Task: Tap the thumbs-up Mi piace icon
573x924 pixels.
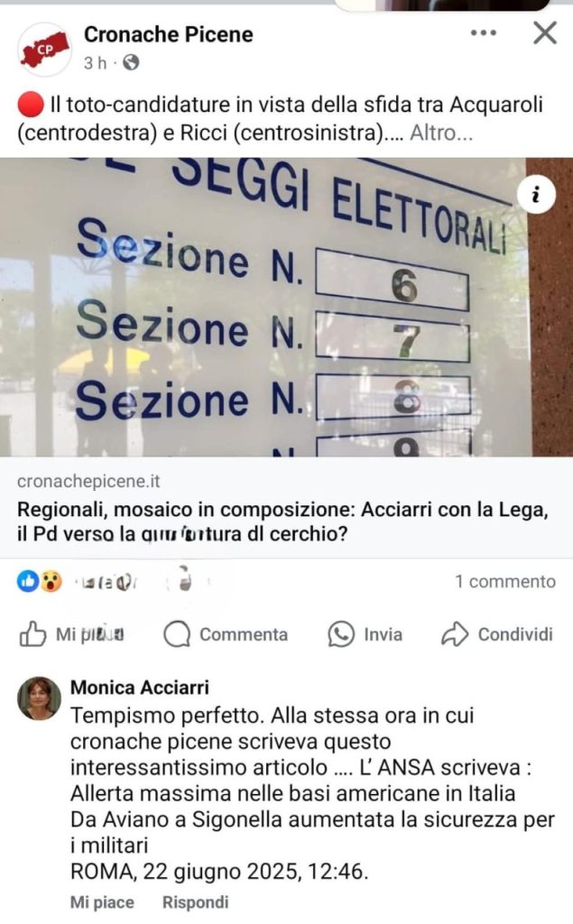Action: click(x=32, y=634)
